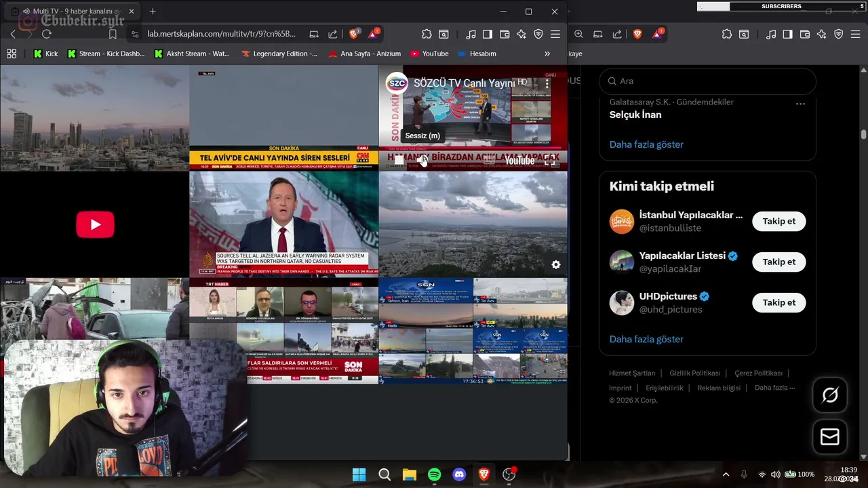Open a new tab in Multi TV window

pos(153,12)
